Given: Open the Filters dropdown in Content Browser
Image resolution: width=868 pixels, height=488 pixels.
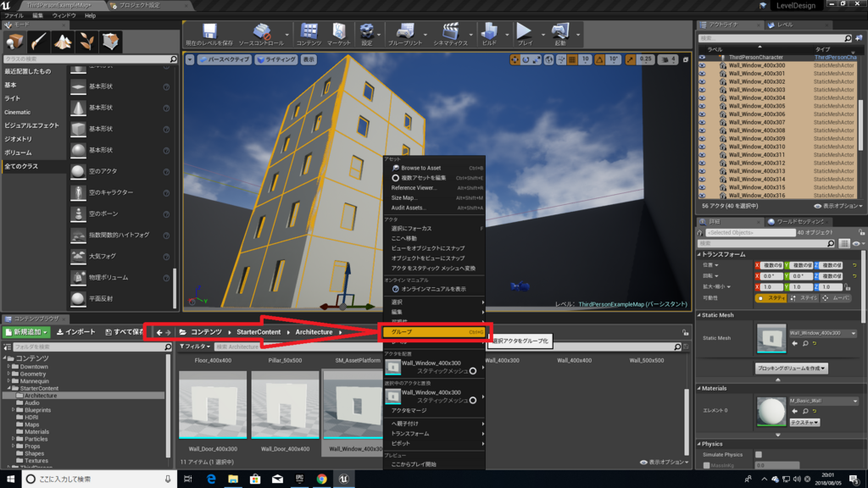Looking at the screenshot, I should (x=195, y=347).
